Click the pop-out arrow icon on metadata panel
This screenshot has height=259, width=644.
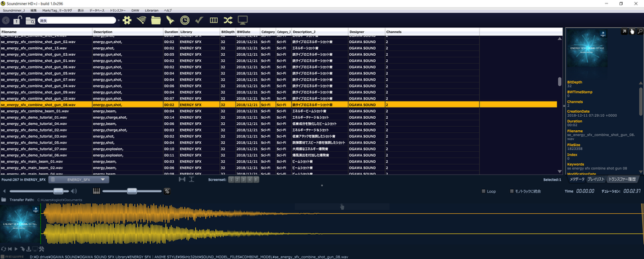624,31
